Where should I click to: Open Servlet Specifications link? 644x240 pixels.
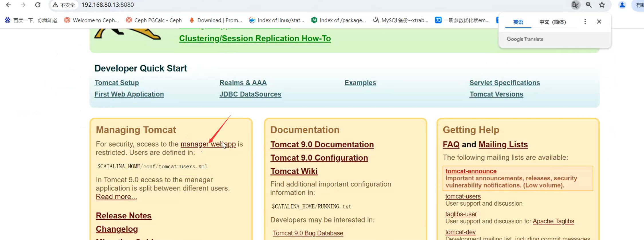[505, 83]
